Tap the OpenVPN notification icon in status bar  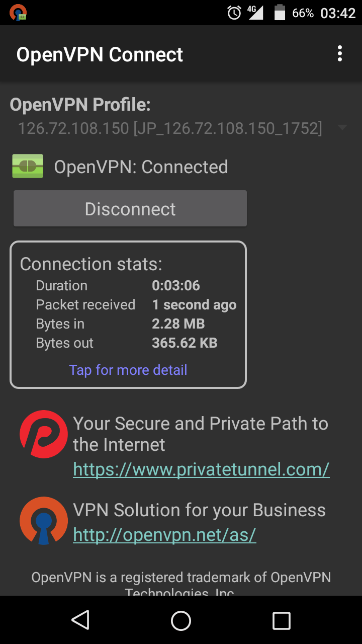point(18,13)
